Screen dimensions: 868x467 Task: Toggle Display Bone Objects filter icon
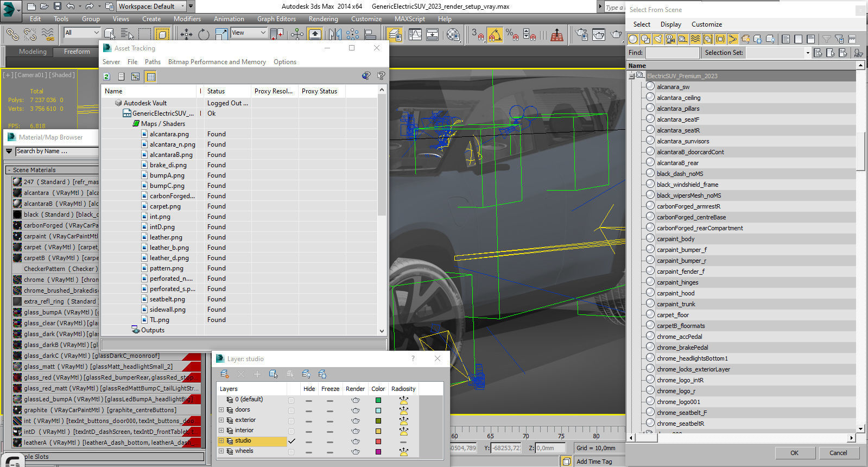pyautogui.click(x=733, y=39)
